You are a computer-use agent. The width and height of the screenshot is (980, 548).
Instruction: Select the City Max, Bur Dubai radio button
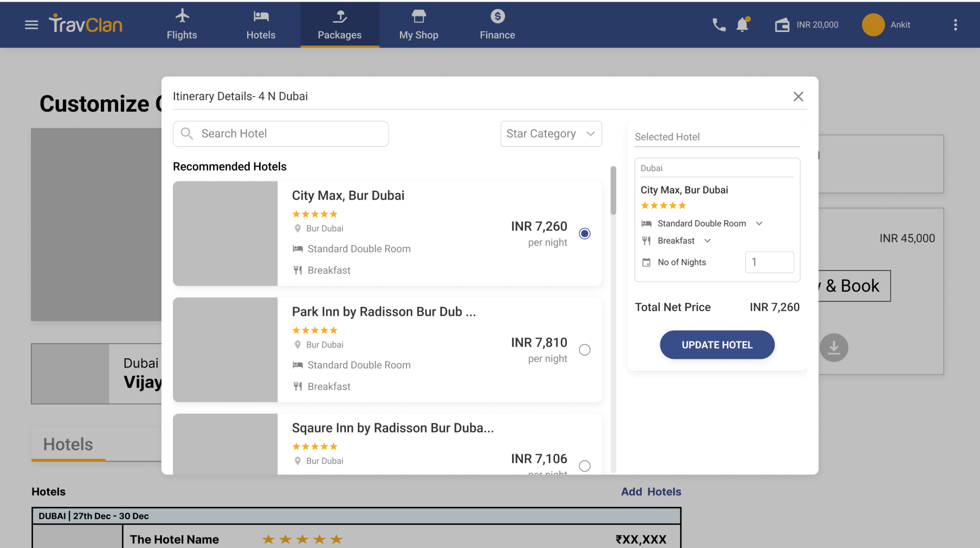[584, 234]
